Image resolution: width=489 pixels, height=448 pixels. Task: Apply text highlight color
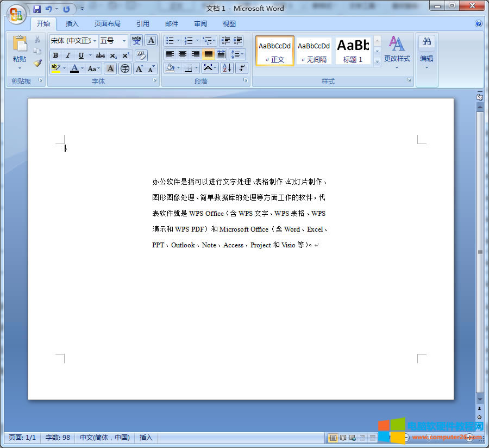(x=56, y=68)
